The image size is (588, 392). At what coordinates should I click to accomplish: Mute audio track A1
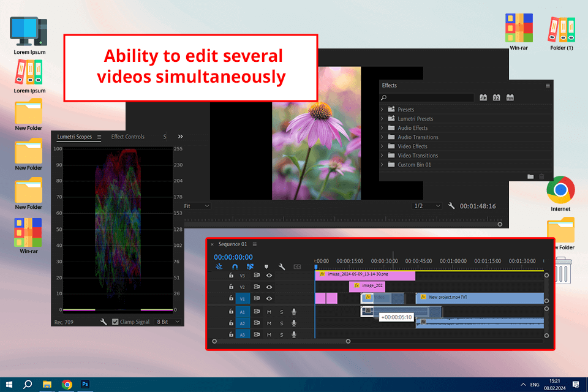[269, 312]
